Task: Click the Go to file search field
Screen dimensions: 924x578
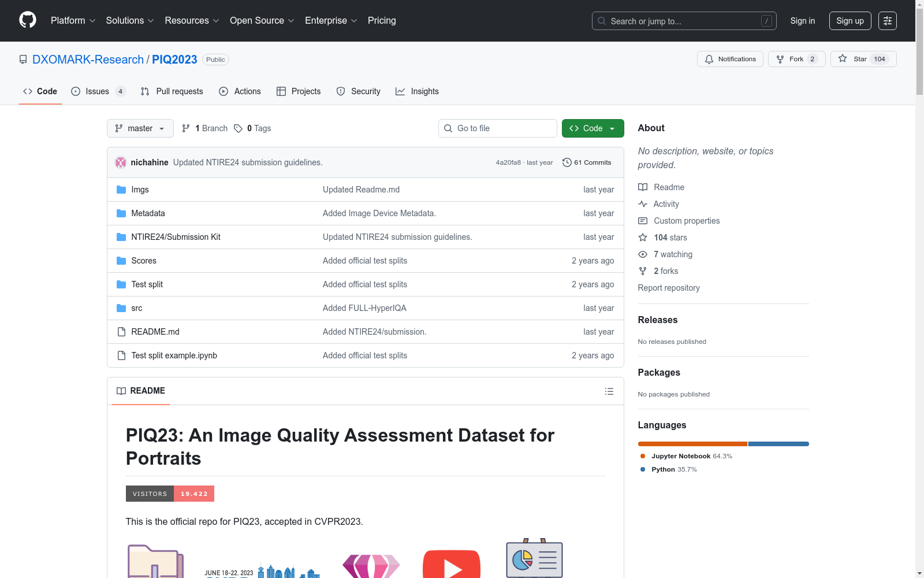Action: click(x=498, y=128)
